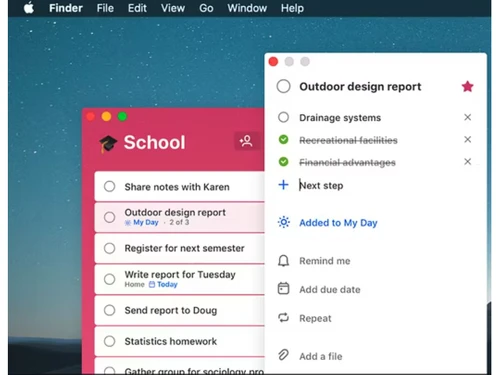Complete Send report to Doug task
Screen dimensions: 500x375
109,310
